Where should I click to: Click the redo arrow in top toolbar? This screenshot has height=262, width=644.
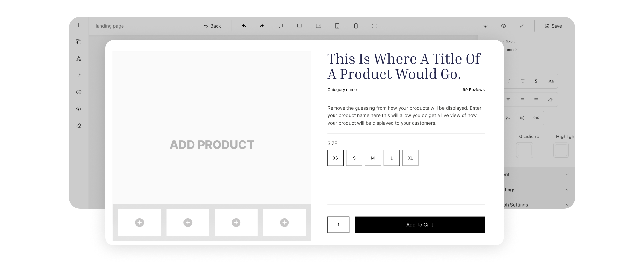click(262, 26)
